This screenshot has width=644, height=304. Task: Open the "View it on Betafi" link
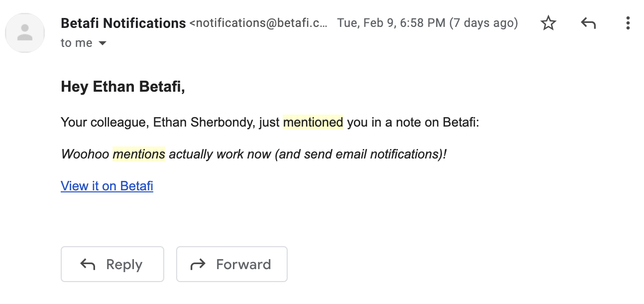click(x=107, y=186)
